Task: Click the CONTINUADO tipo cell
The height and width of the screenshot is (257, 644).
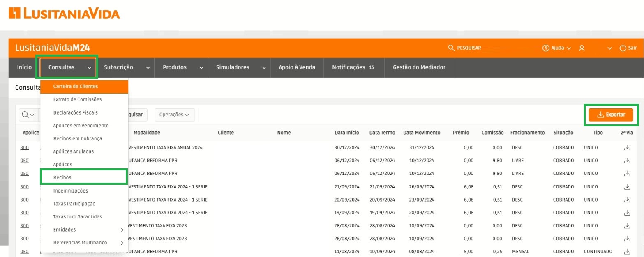Action: coord(598,251)
